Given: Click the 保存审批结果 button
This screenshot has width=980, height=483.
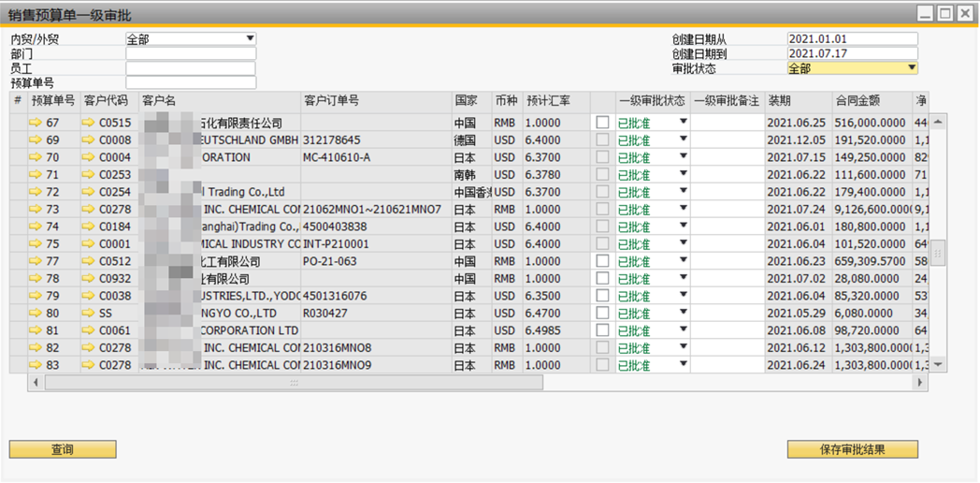Looking at the screenshot, I should coord(853,449).
